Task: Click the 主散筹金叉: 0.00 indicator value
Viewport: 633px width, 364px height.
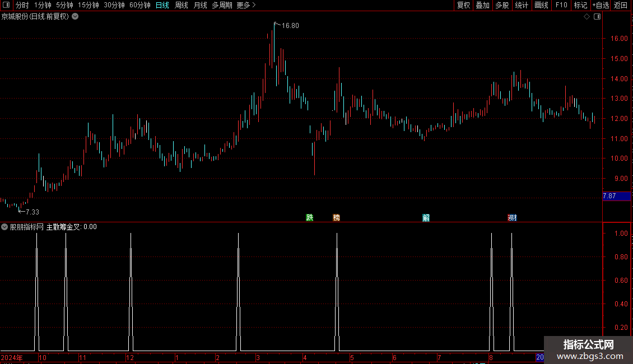Action: click(72, 227)
